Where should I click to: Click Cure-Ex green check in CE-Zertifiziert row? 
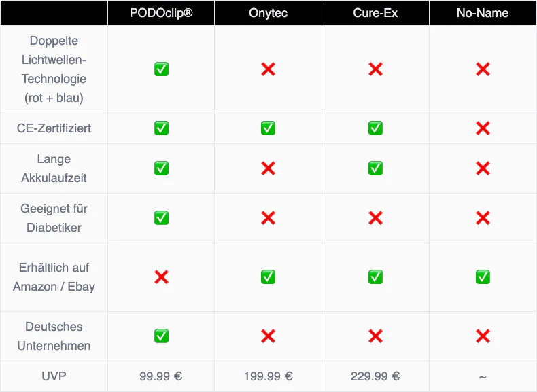[x=375, y=128]
